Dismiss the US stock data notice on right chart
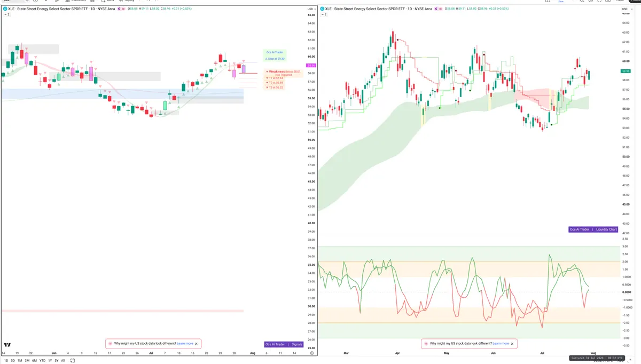Viewport: 641px width, 364px height. click(512, 344)
